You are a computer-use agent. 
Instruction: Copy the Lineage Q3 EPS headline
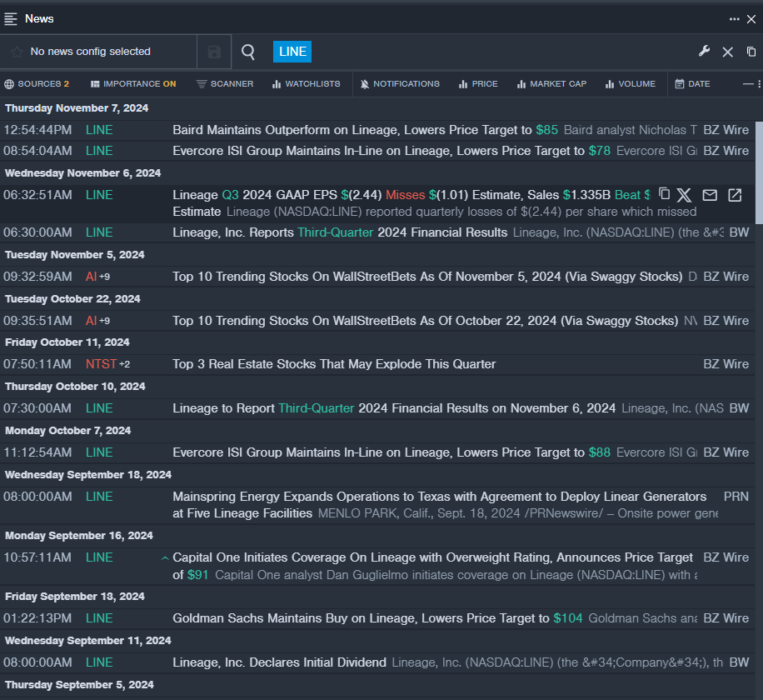pos(664,194)
